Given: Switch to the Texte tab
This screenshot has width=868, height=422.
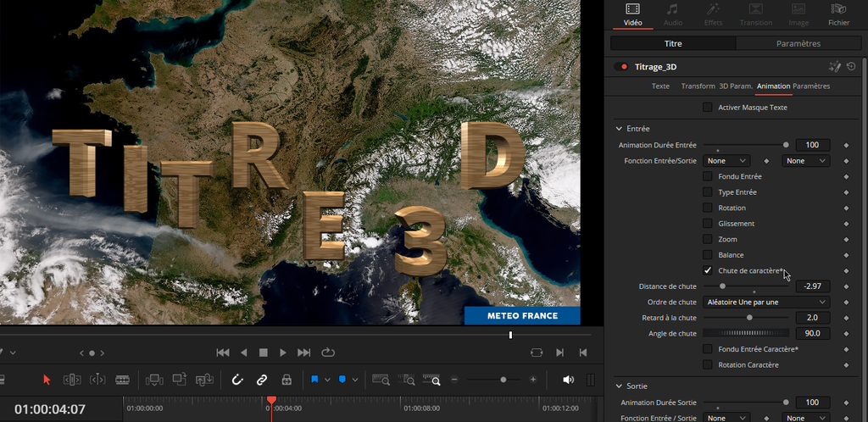Looking at the screenshot, I should click(660, 86).
